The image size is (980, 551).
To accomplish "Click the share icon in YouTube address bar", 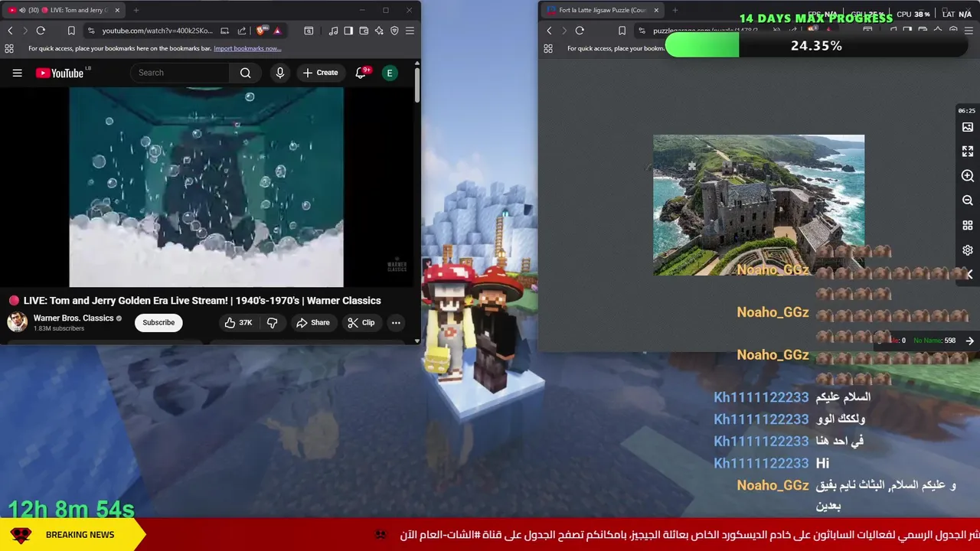I will pos(242,31).
